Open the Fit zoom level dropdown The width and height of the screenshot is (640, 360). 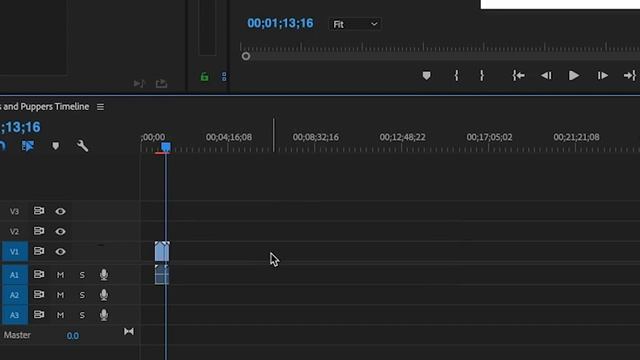[355, 24]
